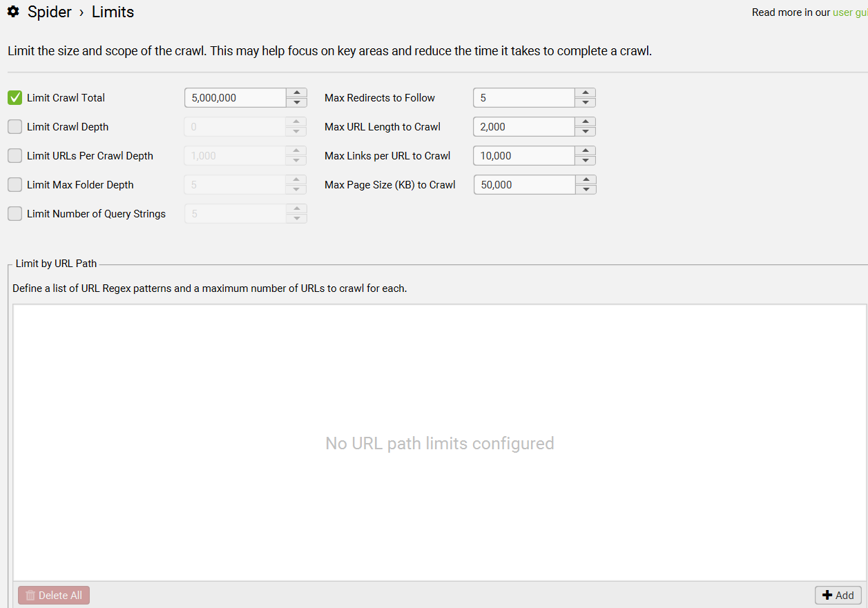Increase Max URL Length to Crawl
Screen dimensions: 868x608
pyautogui.click(x=585, y=122)
